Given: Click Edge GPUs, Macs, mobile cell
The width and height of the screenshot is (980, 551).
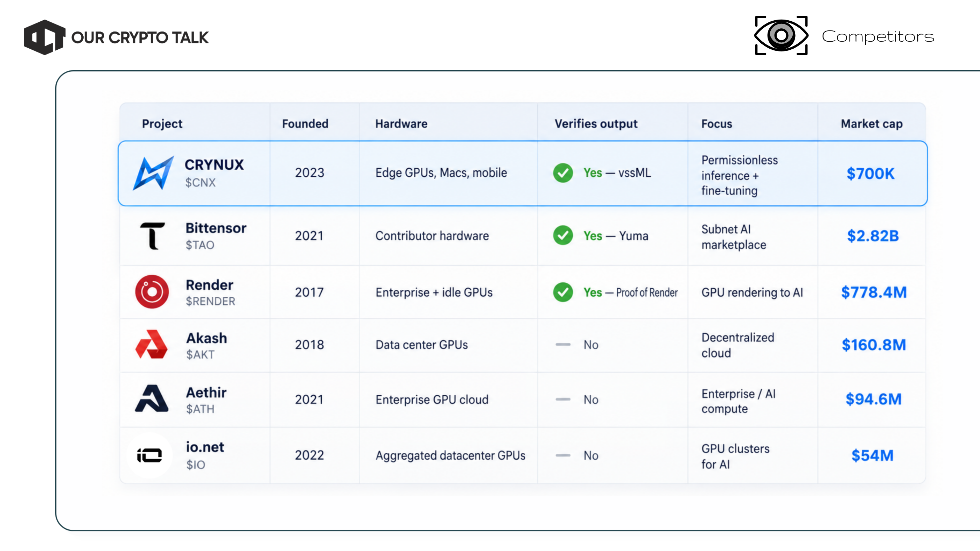Looking at the screenshot, I should coord(441,173).
